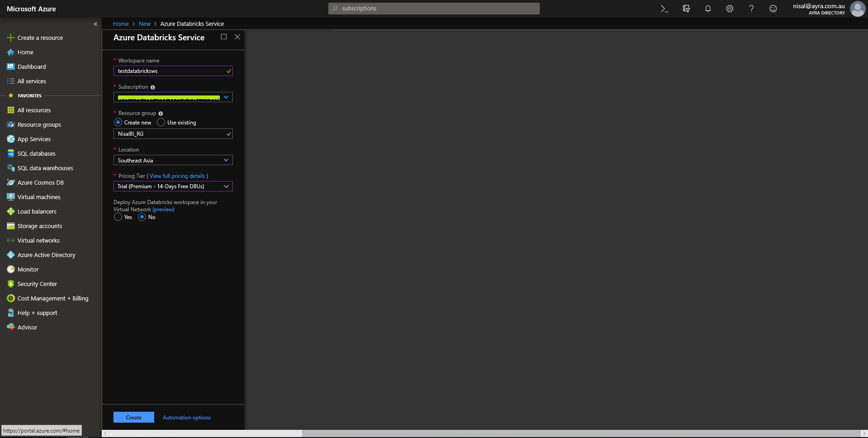Close the Azure Databricks Service blade
Viewport: 868px width, 438px height.
[237, 37]
